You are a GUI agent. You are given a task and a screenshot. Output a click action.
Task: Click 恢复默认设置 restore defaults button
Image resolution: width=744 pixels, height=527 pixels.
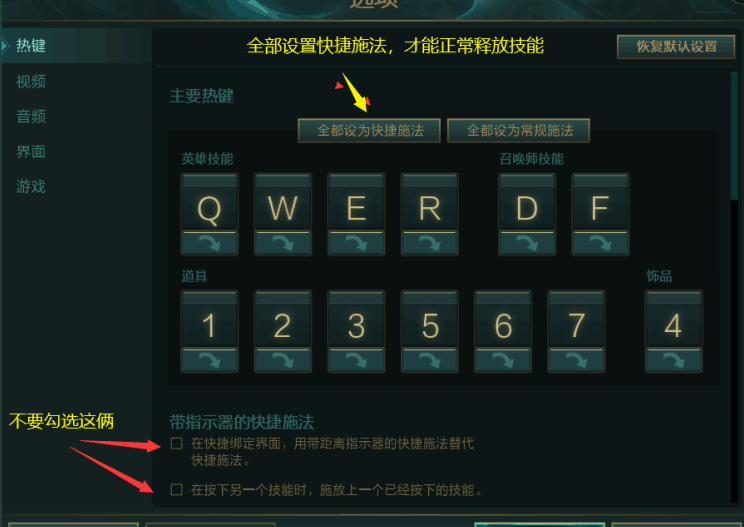[676, 46]
